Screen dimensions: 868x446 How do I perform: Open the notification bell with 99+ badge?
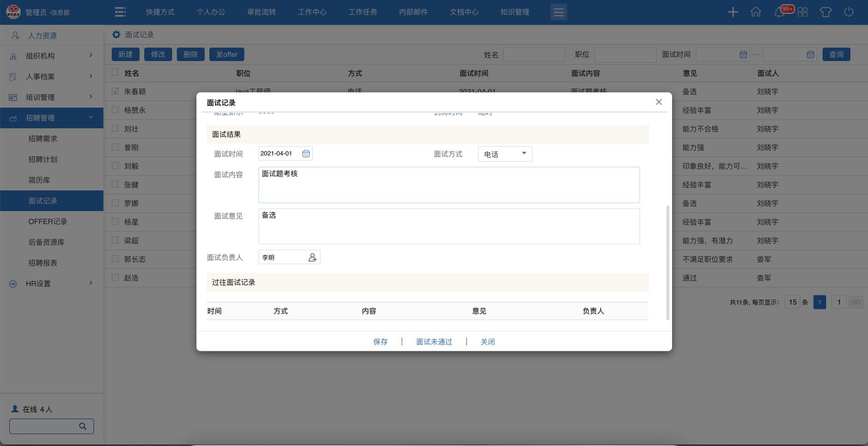[x=779, y=12]
